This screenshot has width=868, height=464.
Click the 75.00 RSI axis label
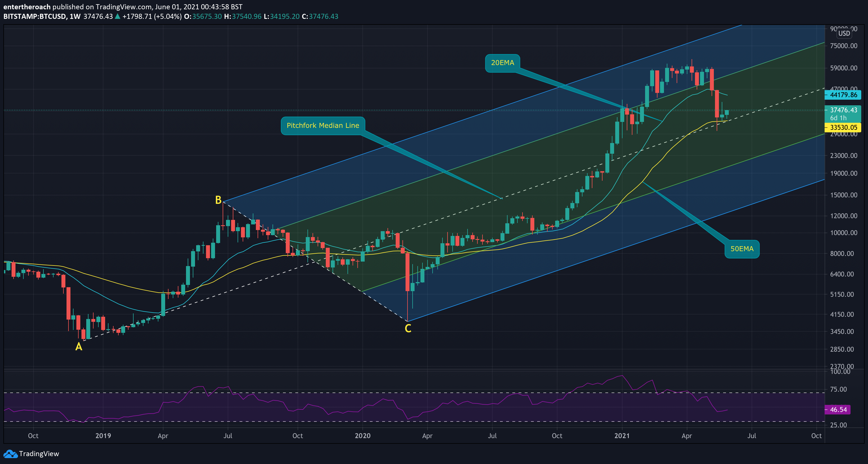[838, 389]
